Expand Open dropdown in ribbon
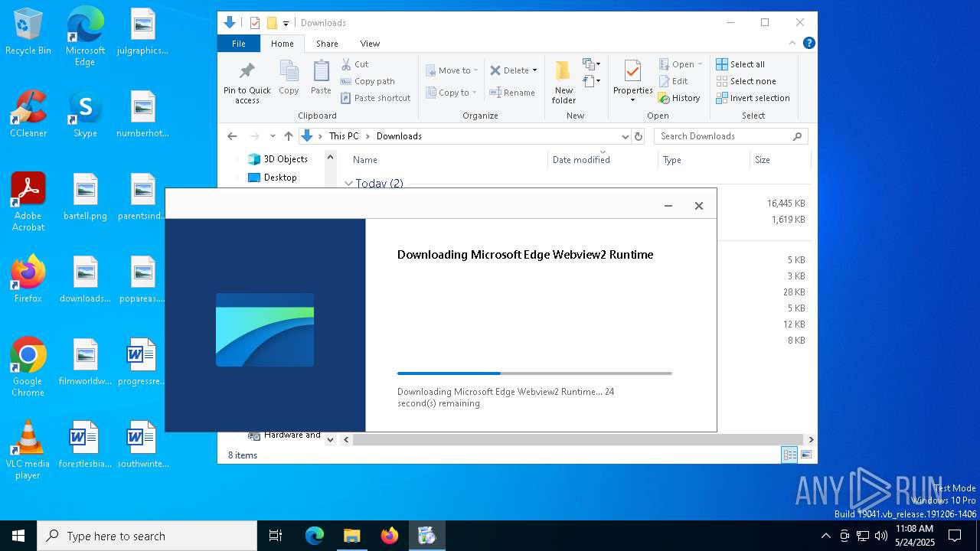This screenshot has width=980, height=551. tap(700, 64)
